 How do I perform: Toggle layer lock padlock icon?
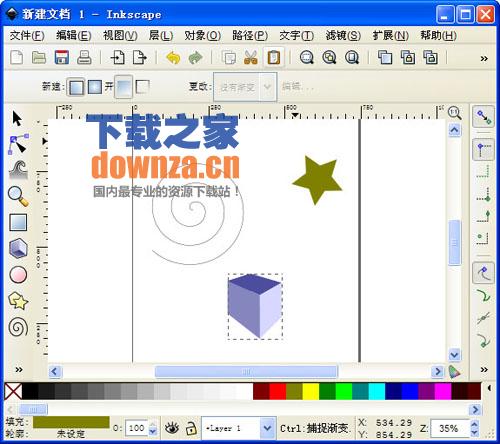pyautogui.click(x=191, y=428)
